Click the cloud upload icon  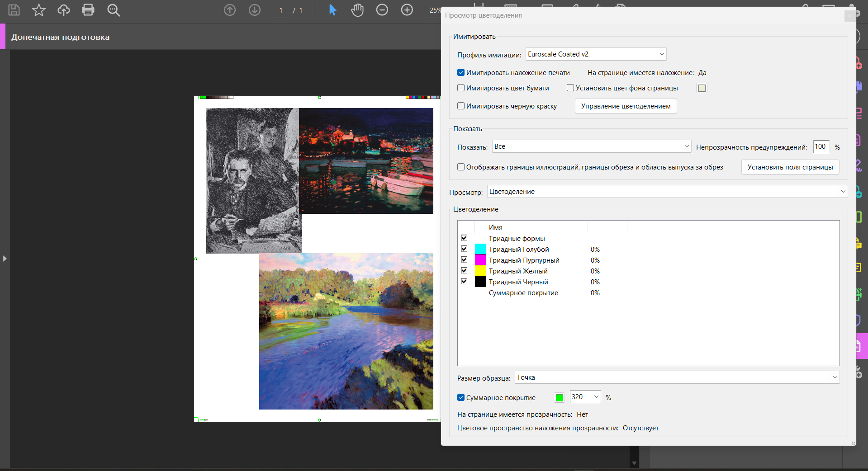(x=64, y=10)
